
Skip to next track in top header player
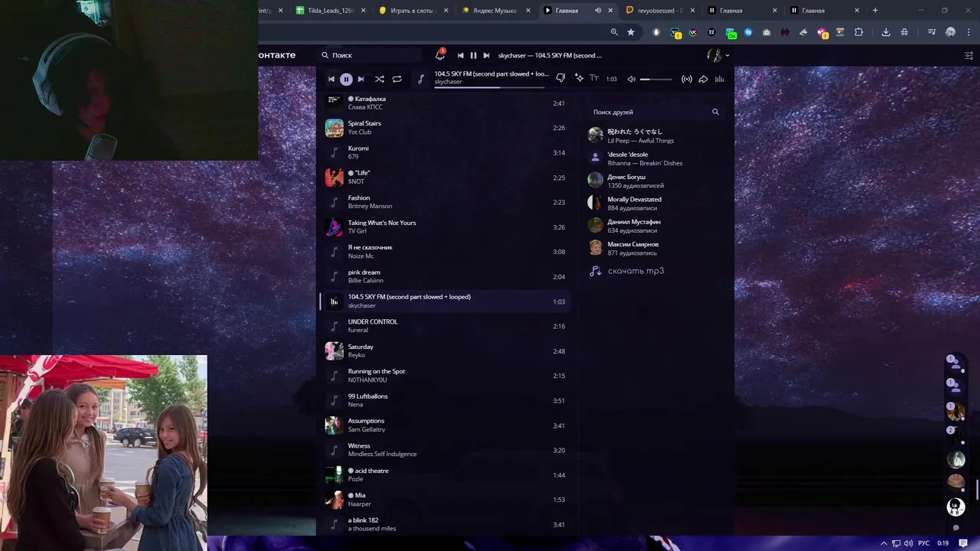pyautogui.click(x=486, y=55)
